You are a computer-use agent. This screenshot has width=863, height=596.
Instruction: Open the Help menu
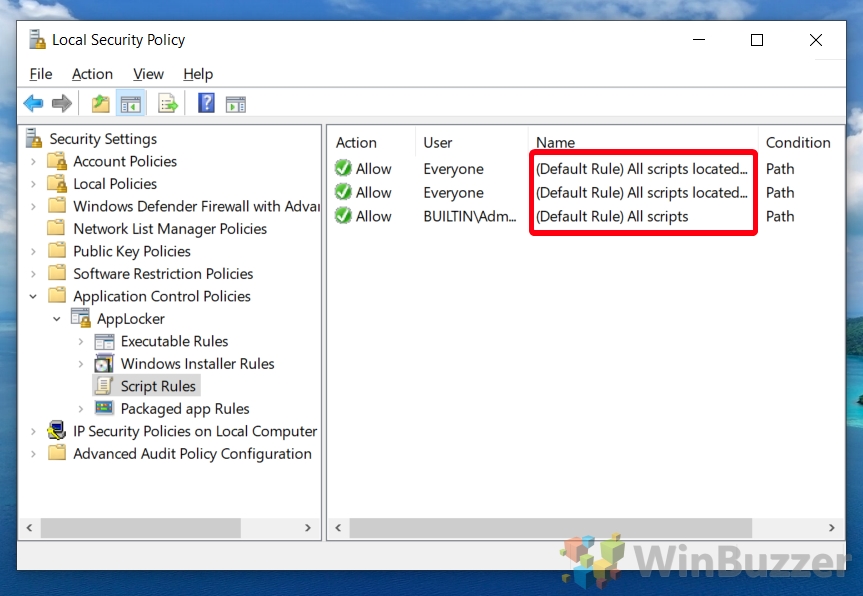click(198, 74)
